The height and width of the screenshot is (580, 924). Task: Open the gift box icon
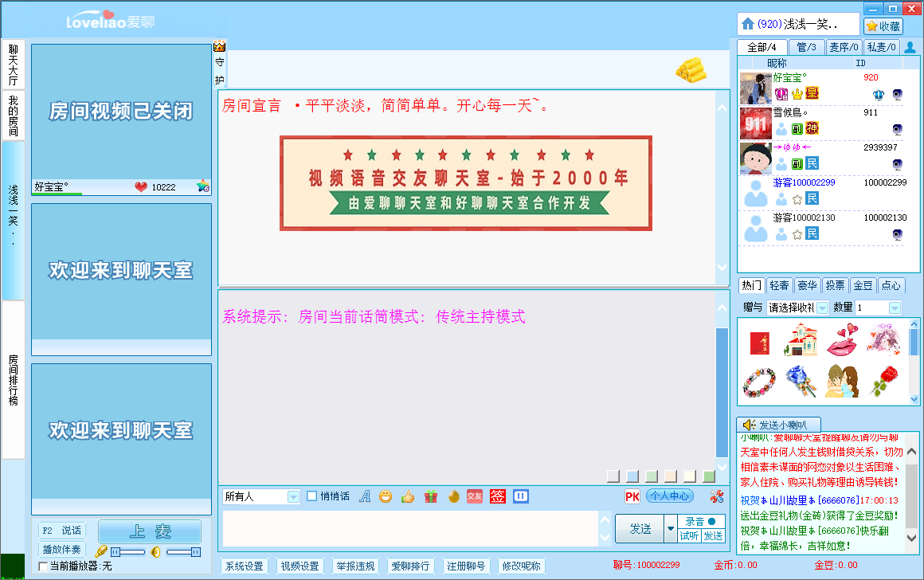pos(431,497)
